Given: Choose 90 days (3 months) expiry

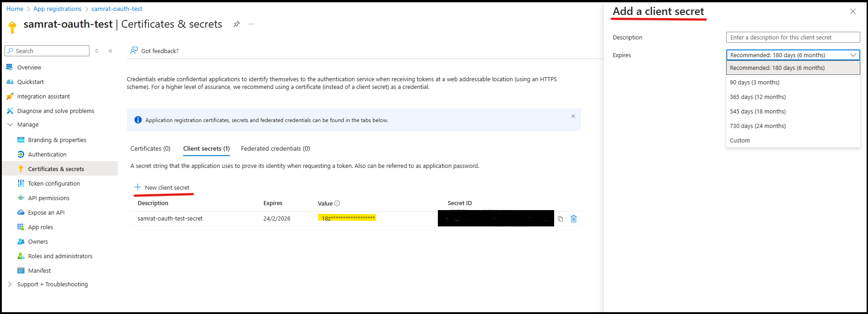Looking at the screenshot, I should point(793,82).
